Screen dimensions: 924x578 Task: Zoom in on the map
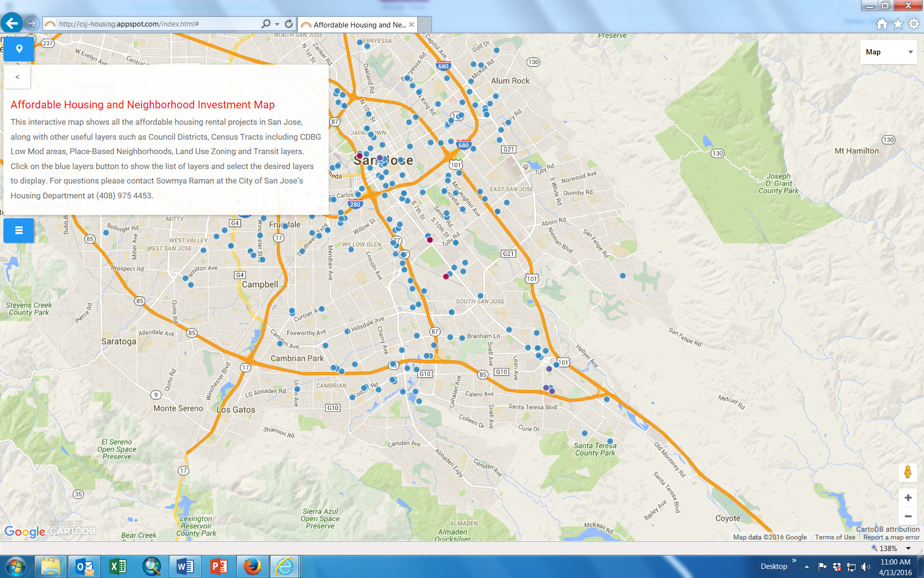pyautogui.click(x=908, y=498)
